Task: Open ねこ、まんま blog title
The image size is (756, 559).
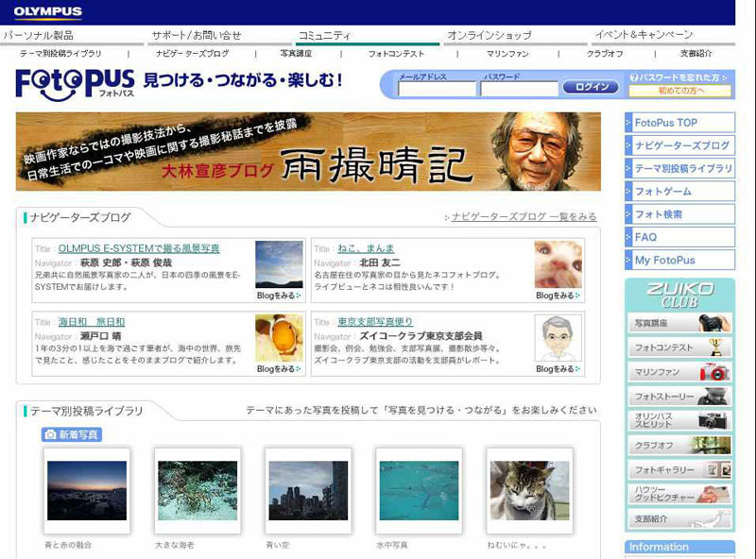Action: pos(366,248)
